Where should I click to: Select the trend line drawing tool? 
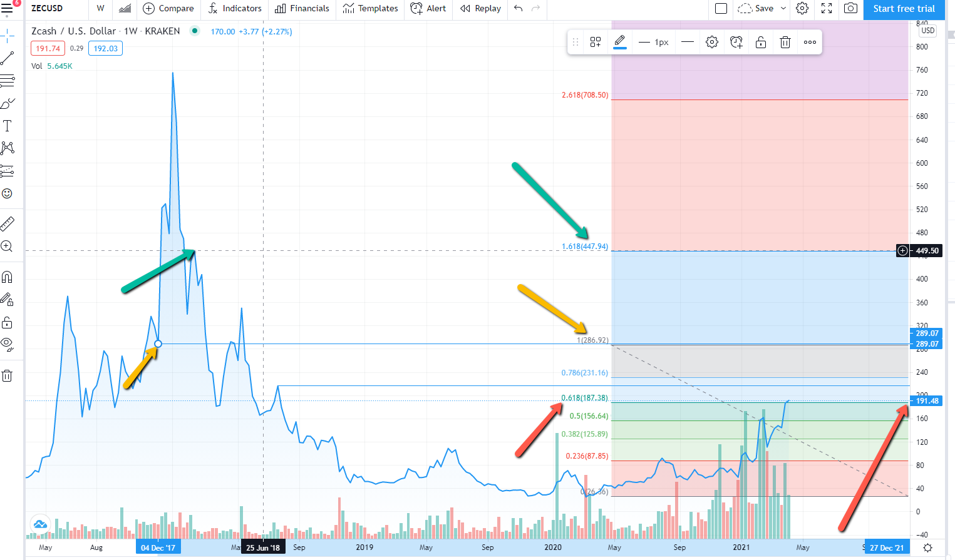8,58
